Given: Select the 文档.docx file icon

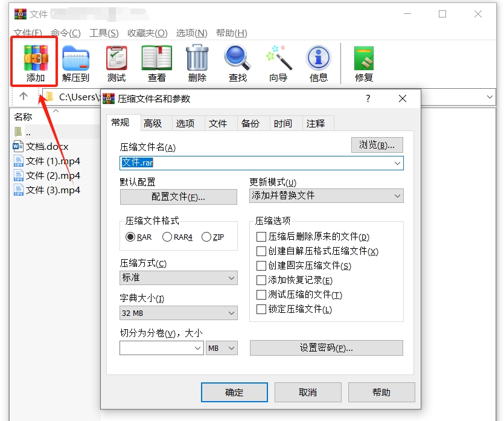Looking at the screenshot, I should tap(18, 146).
